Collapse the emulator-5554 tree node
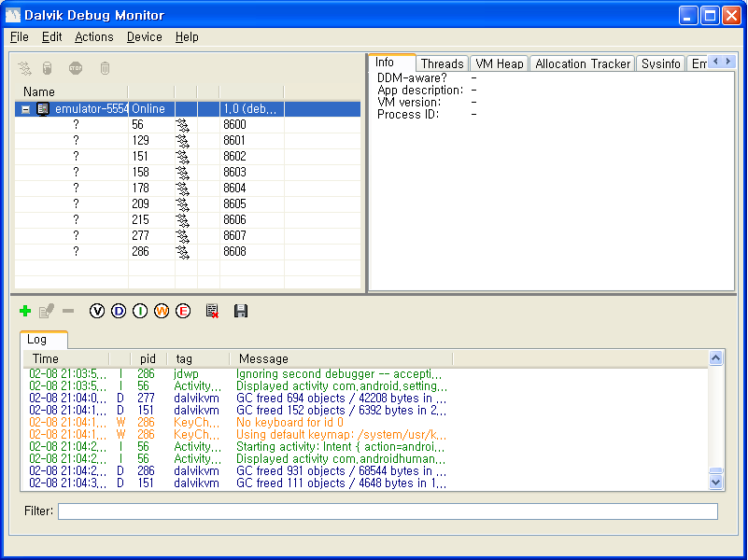 tap(26, 109)
